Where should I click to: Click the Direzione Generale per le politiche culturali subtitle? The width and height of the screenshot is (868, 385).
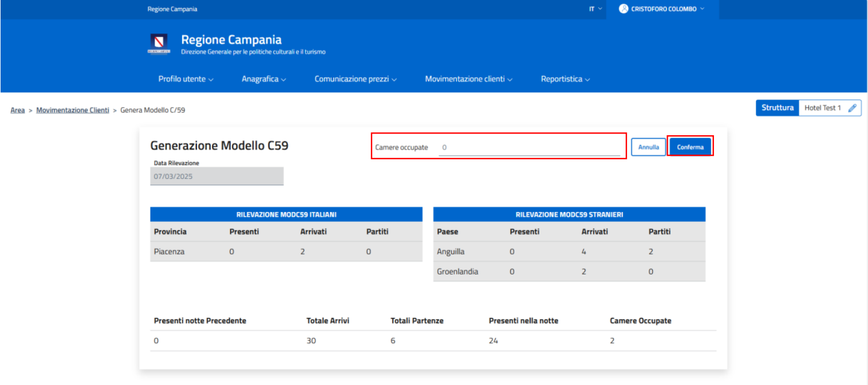pyautogui.click(x=253, y=52)
